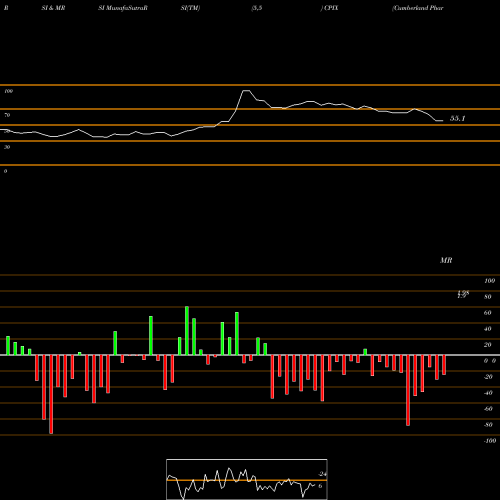Click the peak of the RSI line
The height and width of the screenshot is (500, 500).
(x=246, y=90)
